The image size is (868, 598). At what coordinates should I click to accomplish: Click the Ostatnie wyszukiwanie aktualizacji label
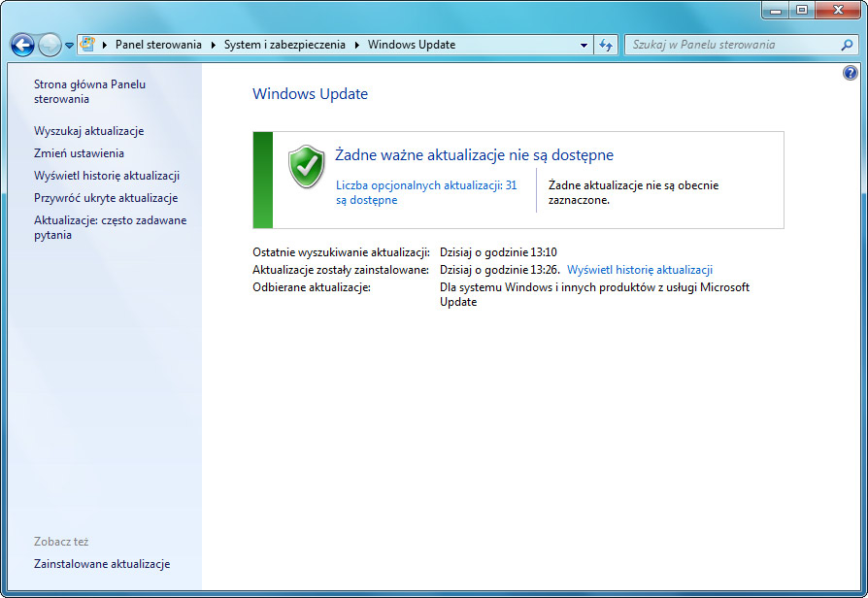[341, 252]
